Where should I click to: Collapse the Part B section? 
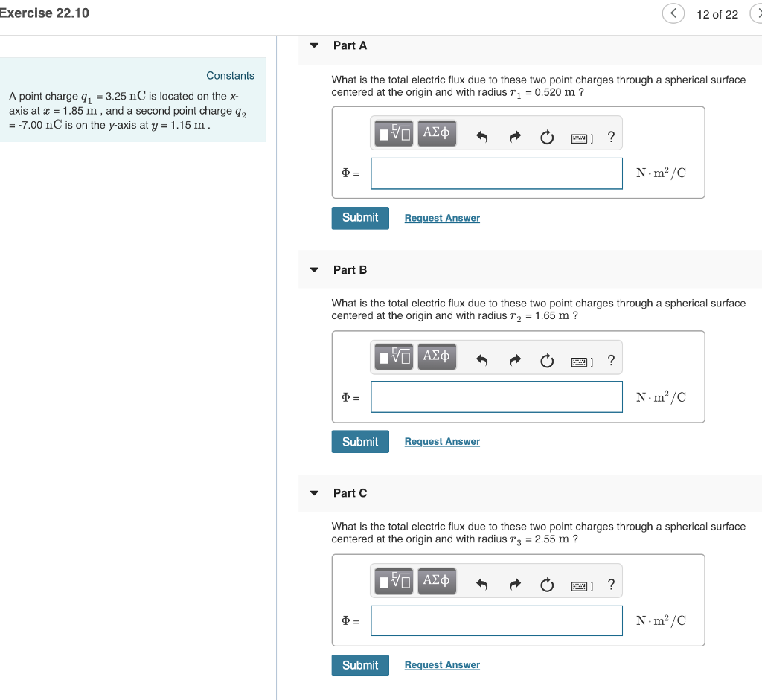coord(315,269)
